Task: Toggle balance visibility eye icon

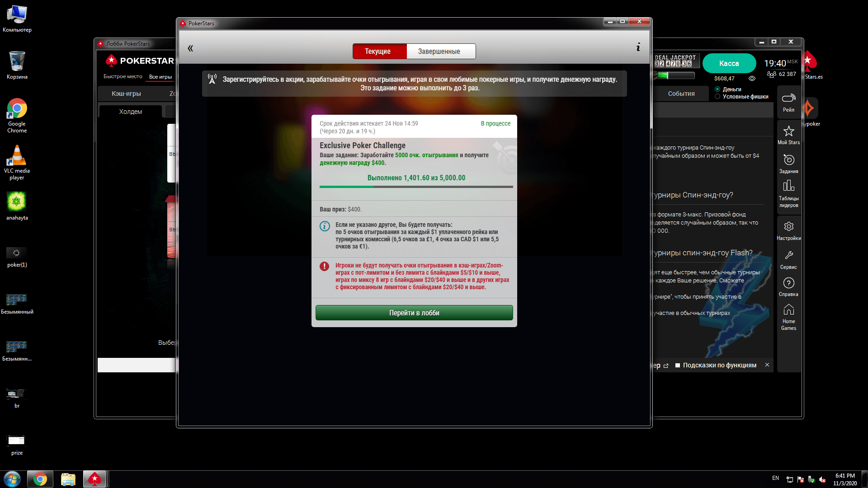Action: pyautogui.click(x=752, y=79)
